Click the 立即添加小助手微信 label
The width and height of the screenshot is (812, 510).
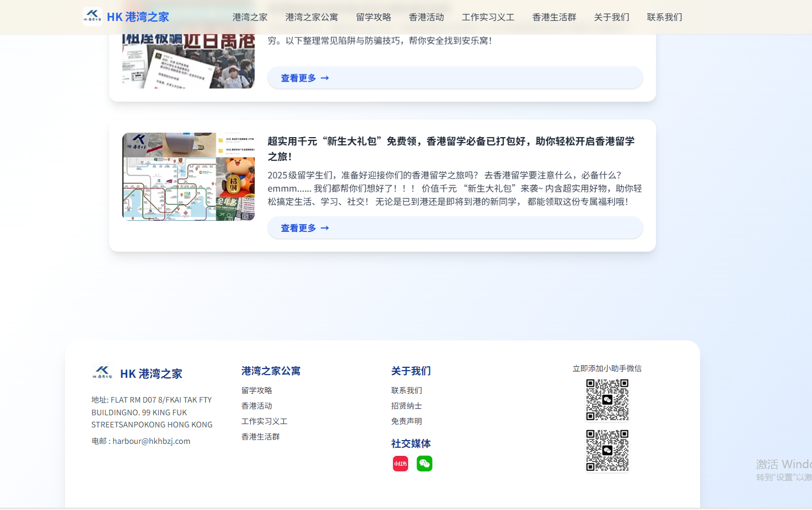[x=607, y=368]
